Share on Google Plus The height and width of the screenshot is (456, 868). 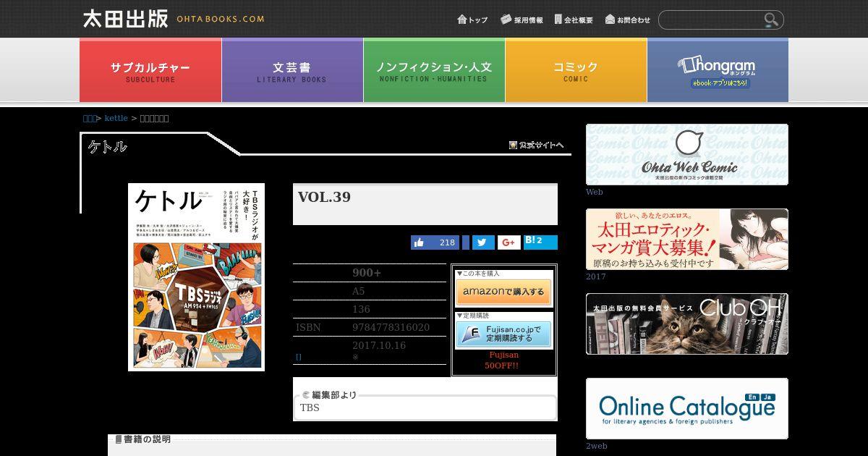(x=509, y=242)
